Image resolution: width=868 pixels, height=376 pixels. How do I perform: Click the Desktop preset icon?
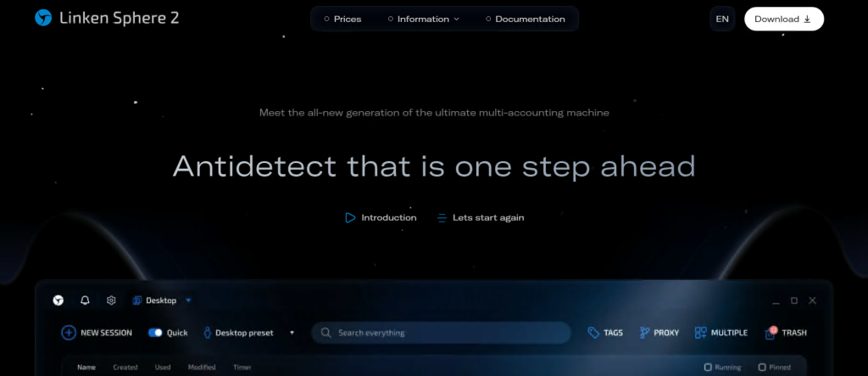click(x=208, y=333)
